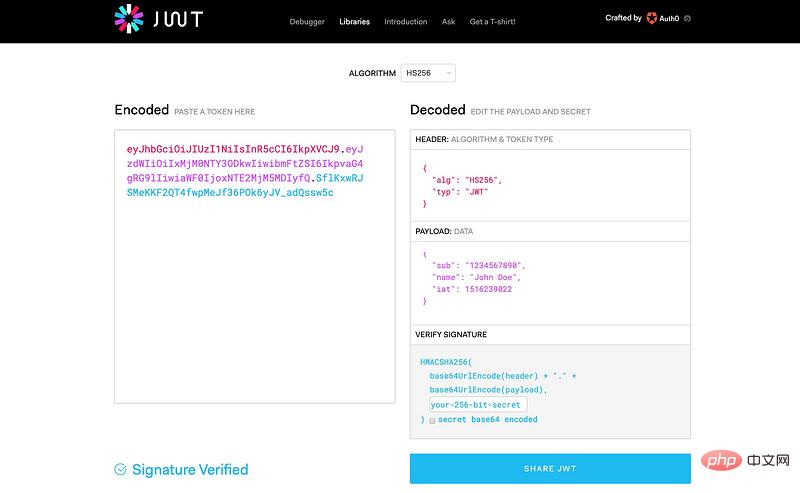Click the Crafted by text link

[623, 18]
